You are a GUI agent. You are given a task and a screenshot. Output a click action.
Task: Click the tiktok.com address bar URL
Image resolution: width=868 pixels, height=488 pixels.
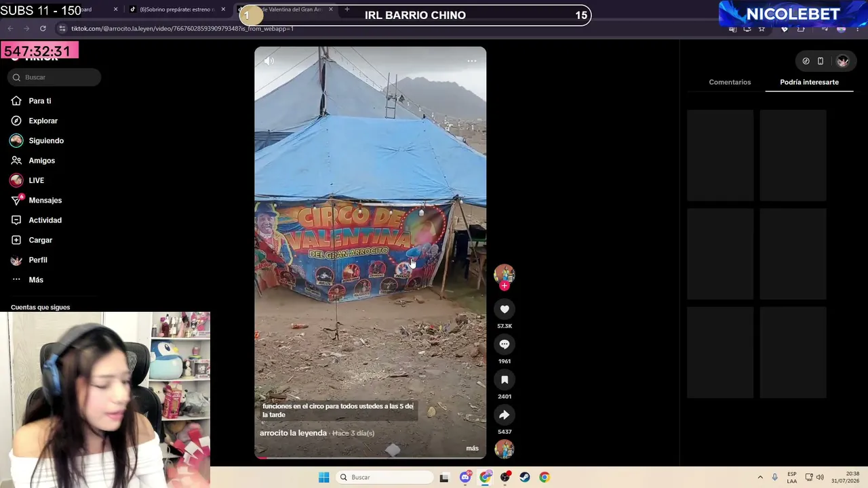[x=182, y=28]
